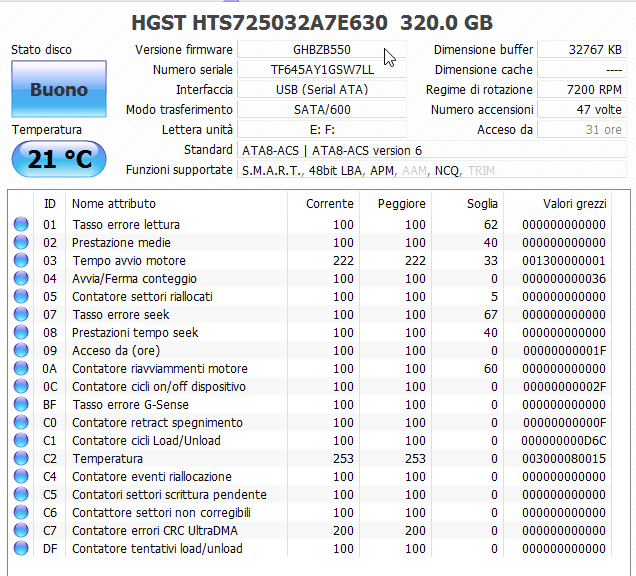The height and width of the screenshot is (576, 636).
Task: Select the Tasso errore lettura attribute name
Action: [126, 224]
